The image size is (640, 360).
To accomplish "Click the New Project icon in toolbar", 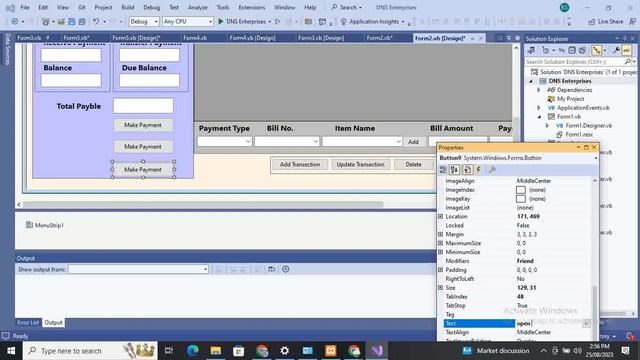I will [x=46, y=21].
